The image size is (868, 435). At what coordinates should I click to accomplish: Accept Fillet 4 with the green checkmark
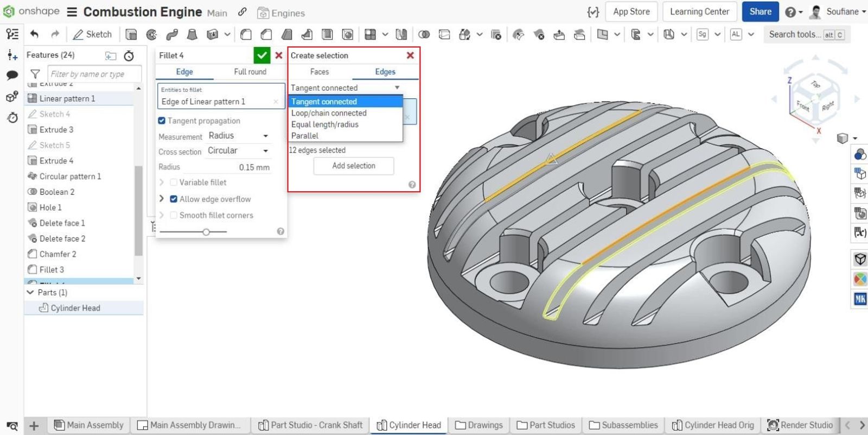pyautogui.click(x=261, y=55)
